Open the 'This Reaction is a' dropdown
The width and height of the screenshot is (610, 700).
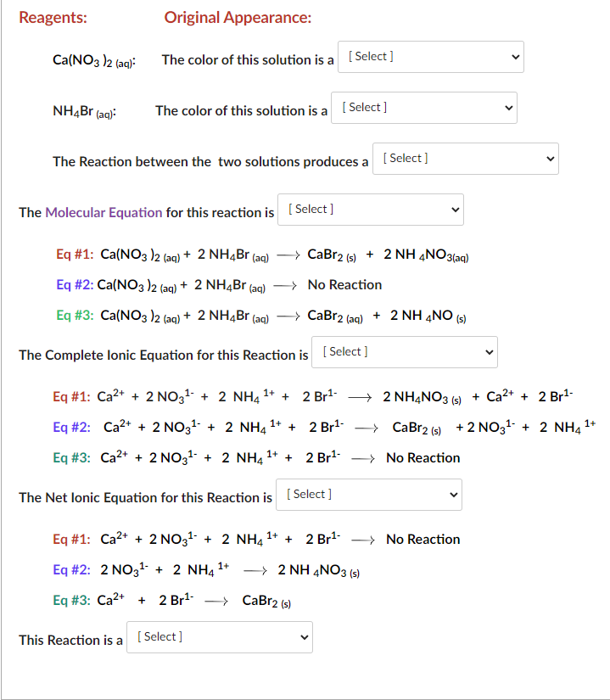click(219, 636)
